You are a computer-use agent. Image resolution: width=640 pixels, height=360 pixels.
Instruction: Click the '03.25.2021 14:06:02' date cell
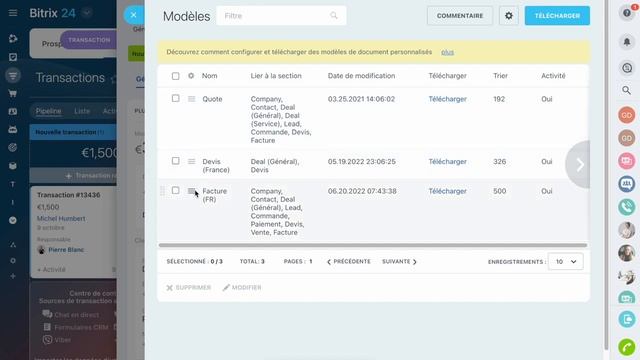(x=361, y=99)
